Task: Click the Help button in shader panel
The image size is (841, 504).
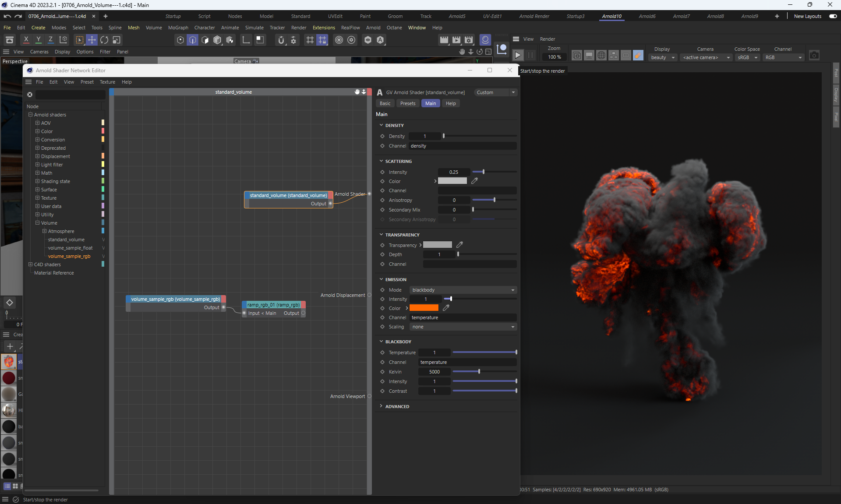Action: [x=450, y=103]
